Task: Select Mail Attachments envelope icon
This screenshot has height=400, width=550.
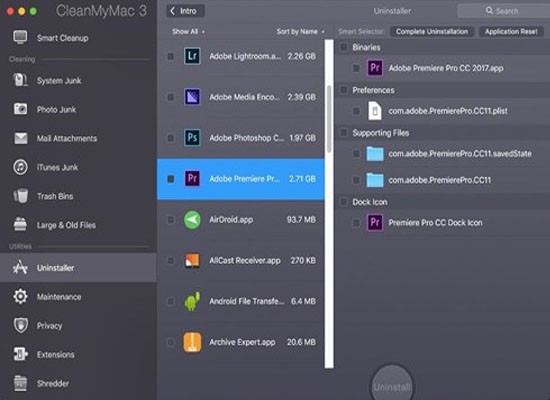Action: [x=21, y=138]
